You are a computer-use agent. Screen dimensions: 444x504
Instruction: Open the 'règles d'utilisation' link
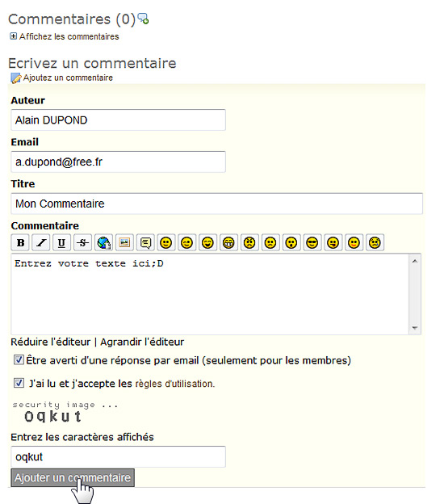(x=175, y=384)
